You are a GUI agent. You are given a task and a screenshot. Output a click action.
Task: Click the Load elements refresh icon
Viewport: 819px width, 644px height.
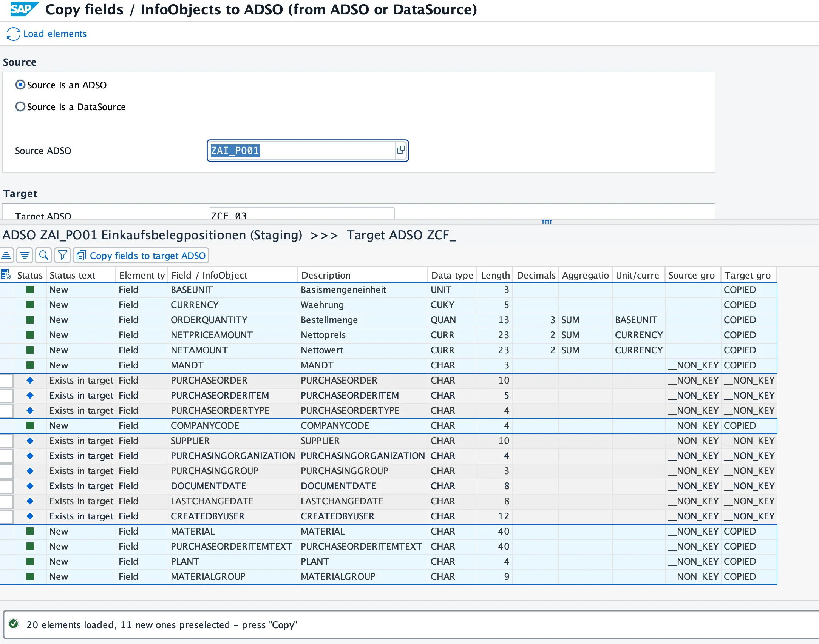tap(13, 34)
